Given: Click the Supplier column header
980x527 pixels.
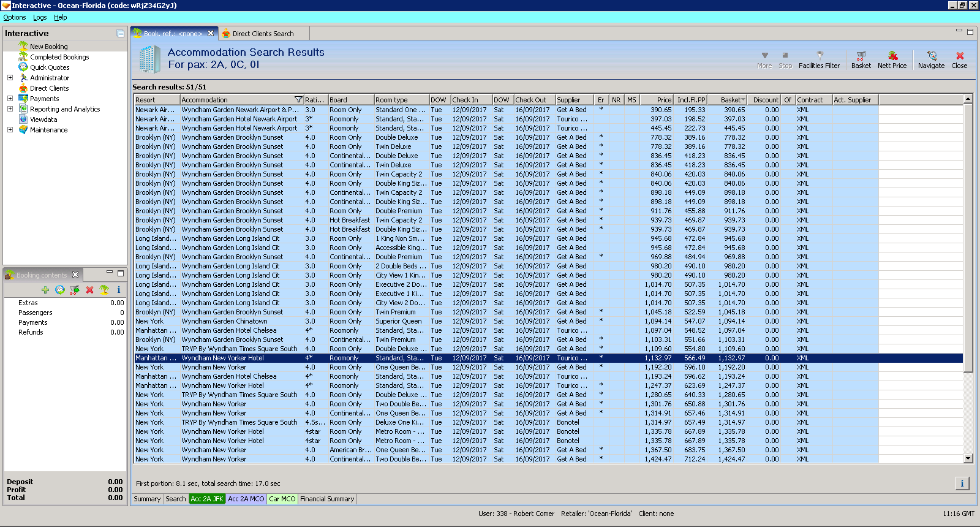Looking at the screenshot, I should click(x=575, y=100).
